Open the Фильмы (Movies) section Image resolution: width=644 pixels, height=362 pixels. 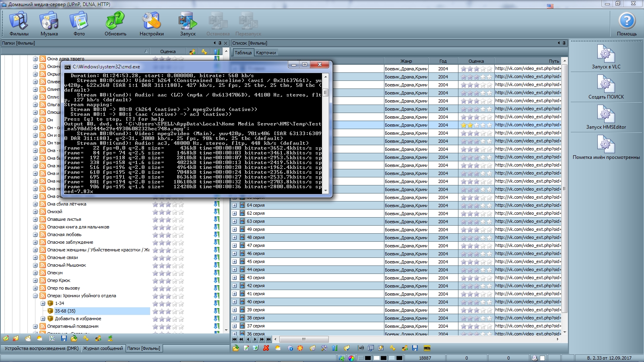click(x=19, y=24)
